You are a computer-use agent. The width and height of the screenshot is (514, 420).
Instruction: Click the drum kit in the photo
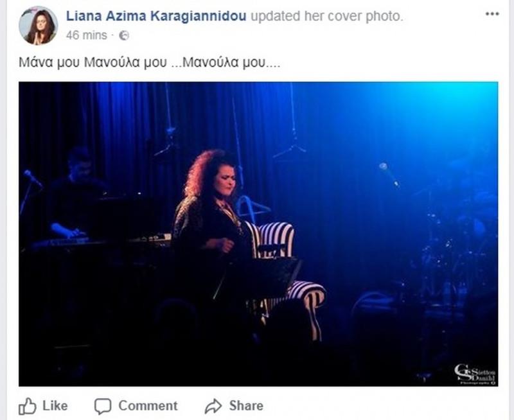[x=456, y=249]
